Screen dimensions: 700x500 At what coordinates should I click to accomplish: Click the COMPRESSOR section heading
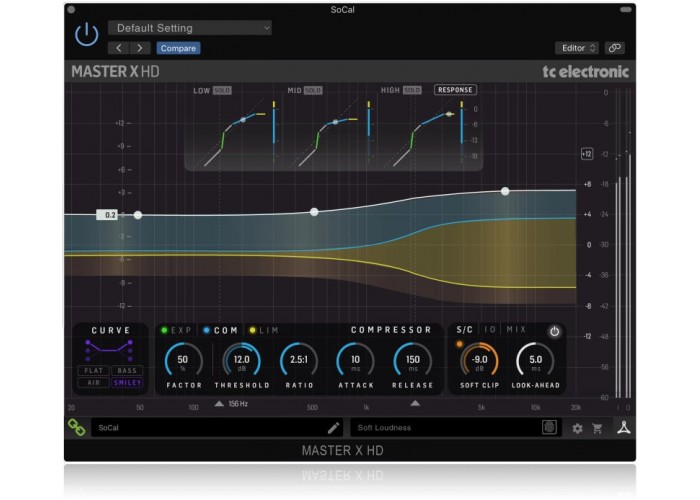(x=391, y=330)
